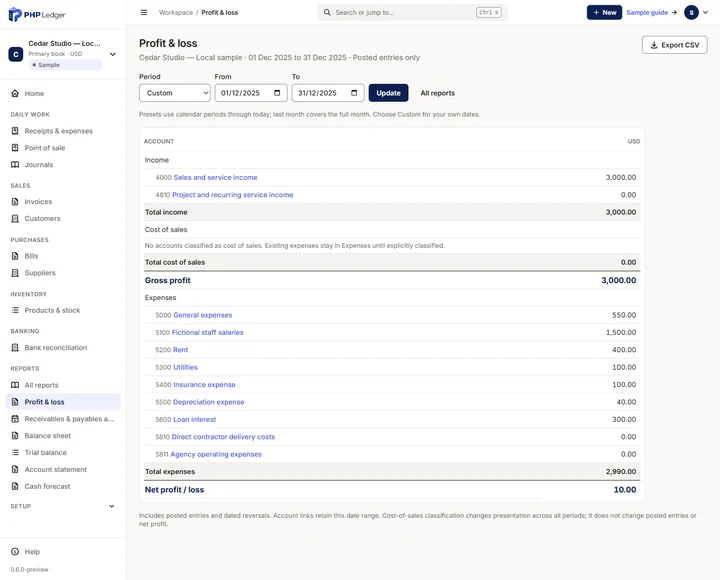Click the Bills document icon
Image resolution: width=720 pixels, height=580 pixels.
click(15, 256)
